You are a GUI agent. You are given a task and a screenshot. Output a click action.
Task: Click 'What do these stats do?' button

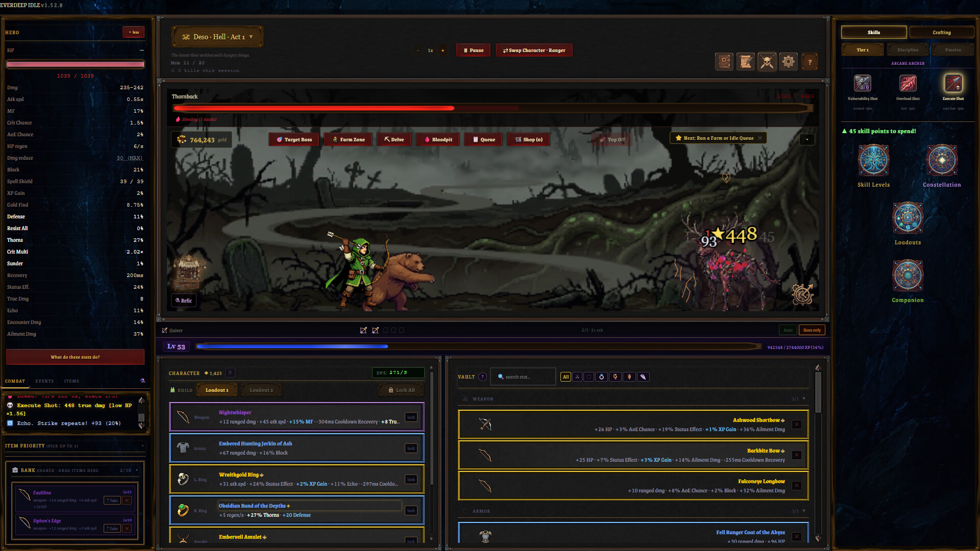75,357
